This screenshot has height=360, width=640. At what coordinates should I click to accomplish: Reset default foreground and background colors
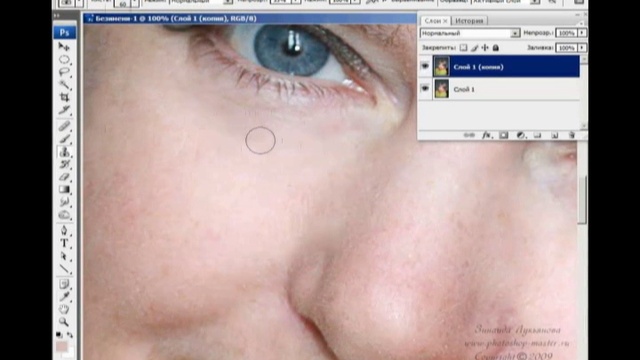coord(60,335)
